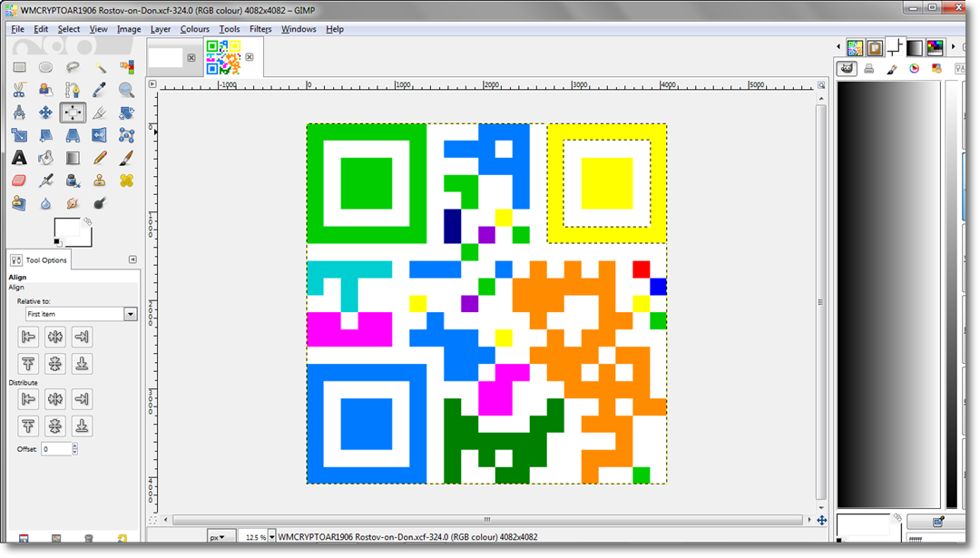Image resolution: width=980 pixels, height=558 pixels.
Task: Activate the Blend gradient tool
Action: point(73,158)
